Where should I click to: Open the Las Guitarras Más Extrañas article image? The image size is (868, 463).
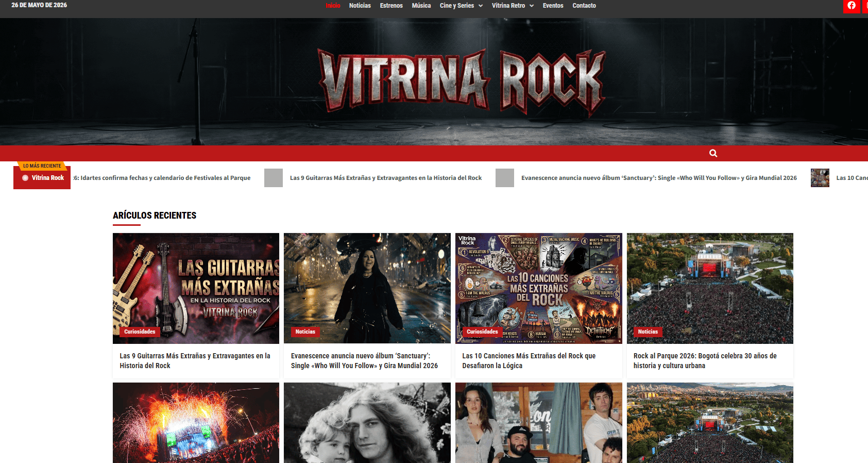[x=196, y=288]
